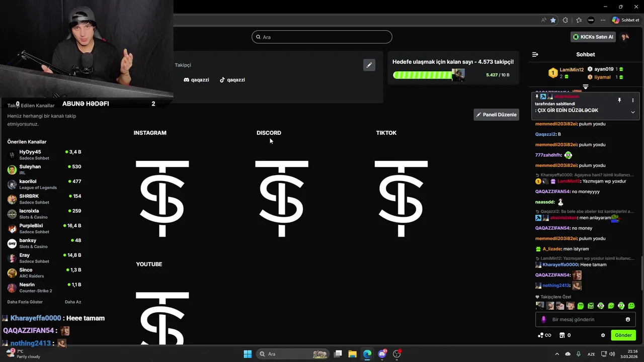The width and height of the screenshot is (644, 362).
Task: Open the emoji picker in chat input
Action: pos(628,319)
